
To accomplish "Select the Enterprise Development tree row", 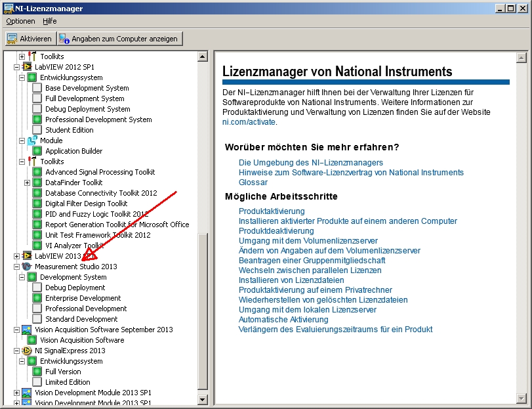I will point(83,298).
